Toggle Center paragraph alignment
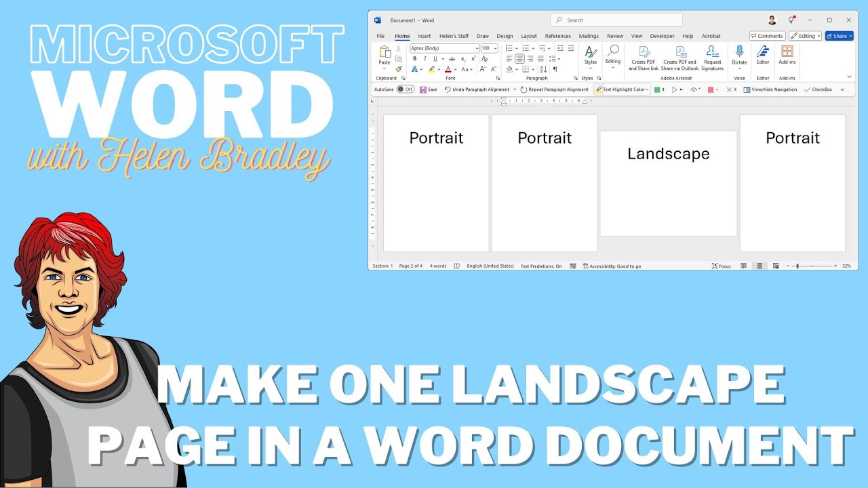The width and height of the screenshot is (868, 488). (519, 59)
